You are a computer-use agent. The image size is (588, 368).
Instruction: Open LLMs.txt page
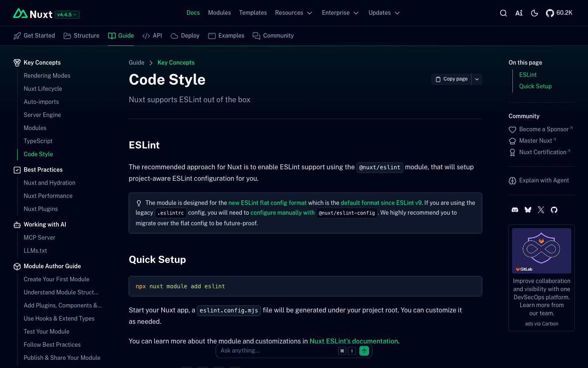coord(35,251)
